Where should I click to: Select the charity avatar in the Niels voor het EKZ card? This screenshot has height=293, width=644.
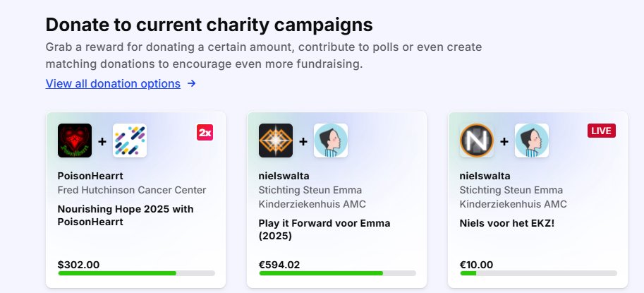click(531, 140)
